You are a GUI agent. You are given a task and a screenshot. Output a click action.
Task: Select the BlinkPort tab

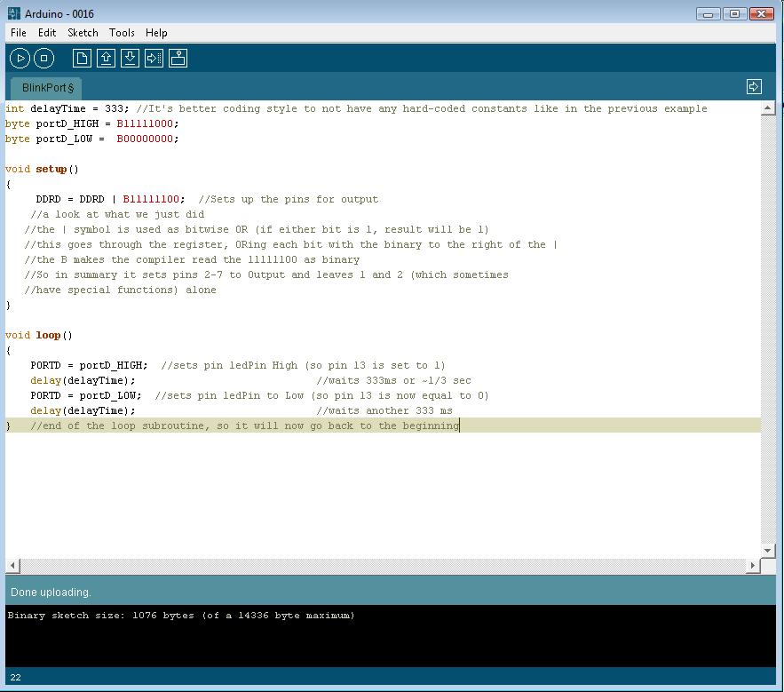click(47, 88)
